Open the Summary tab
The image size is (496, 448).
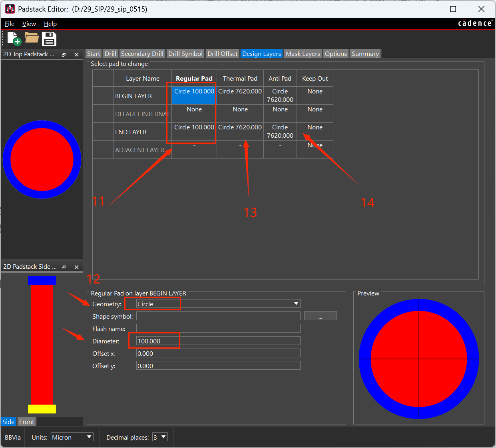click(365, 54)
